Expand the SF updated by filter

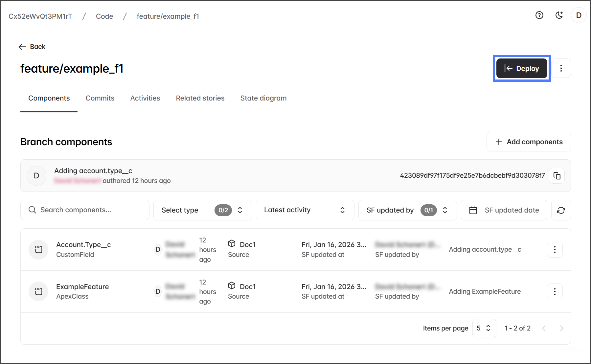click(x=407, y=210)
